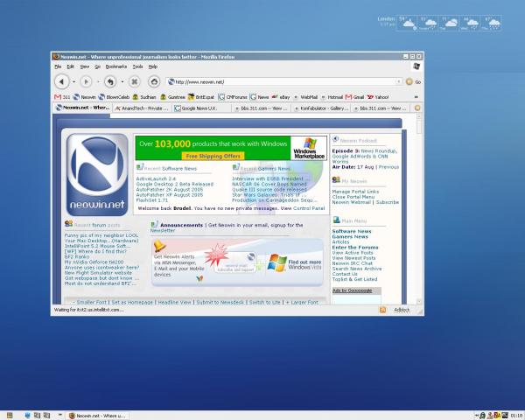
Task: Open the Help menu
Action: click(x=152, y=66)
